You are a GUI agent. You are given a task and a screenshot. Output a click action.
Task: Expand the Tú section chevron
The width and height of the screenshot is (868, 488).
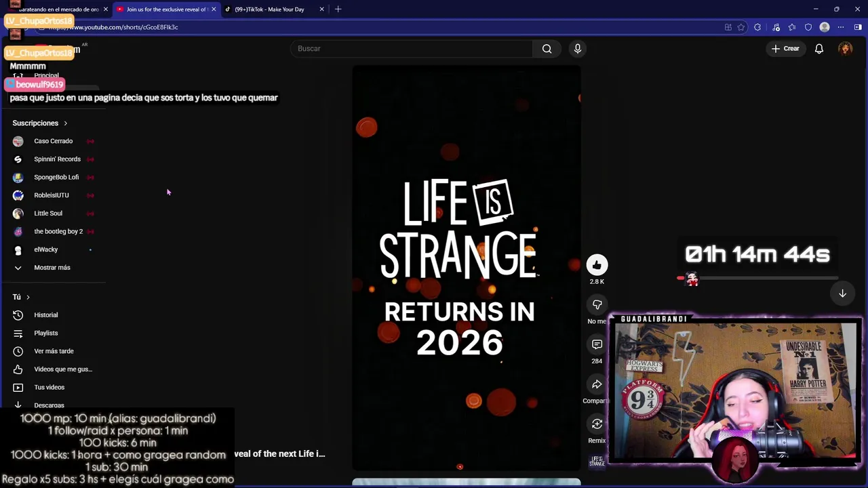[28, 297]
